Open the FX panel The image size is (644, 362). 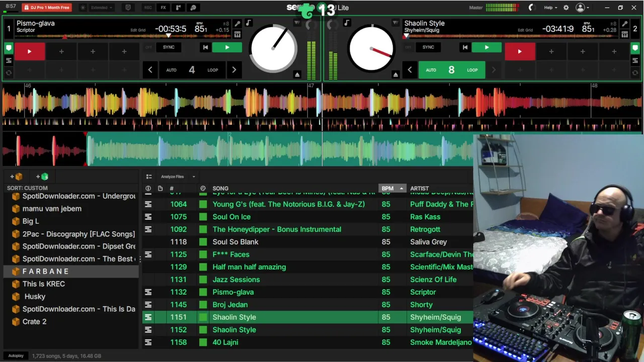point(163,8)
